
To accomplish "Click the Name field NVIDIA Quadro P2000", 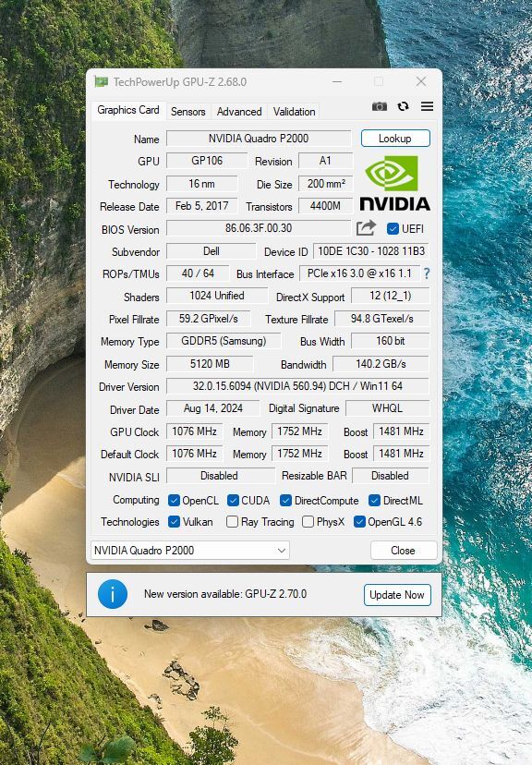I will pyautogui.click(x=259, y=139).
